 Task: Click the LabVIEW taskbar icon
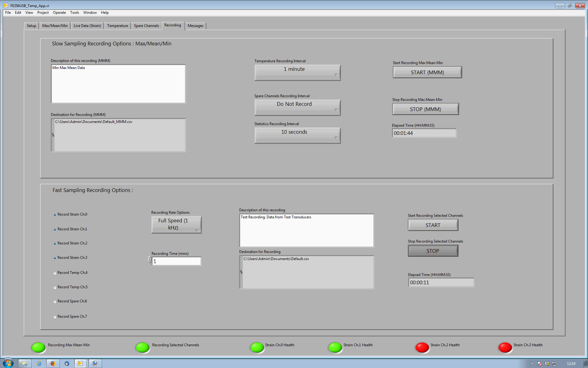coord(80,363)
